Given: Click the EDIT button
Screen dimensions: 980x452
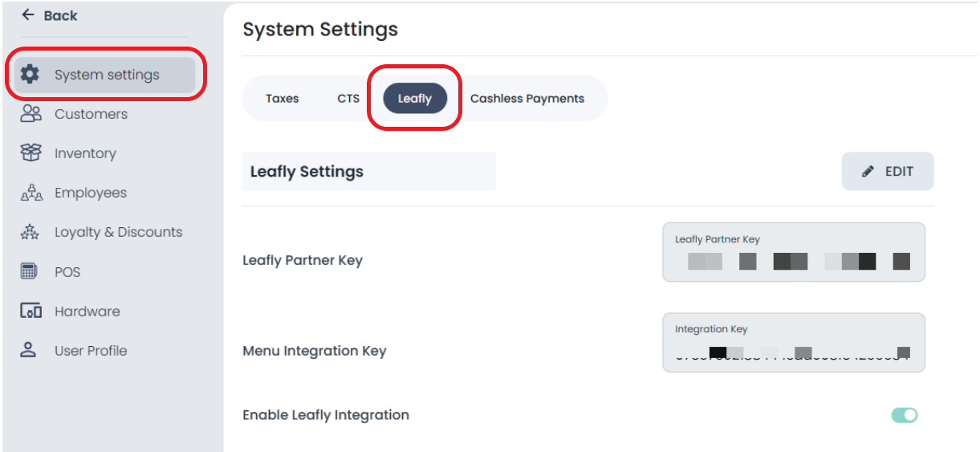Looking at the screenshot, I should [x=888, y=171].
